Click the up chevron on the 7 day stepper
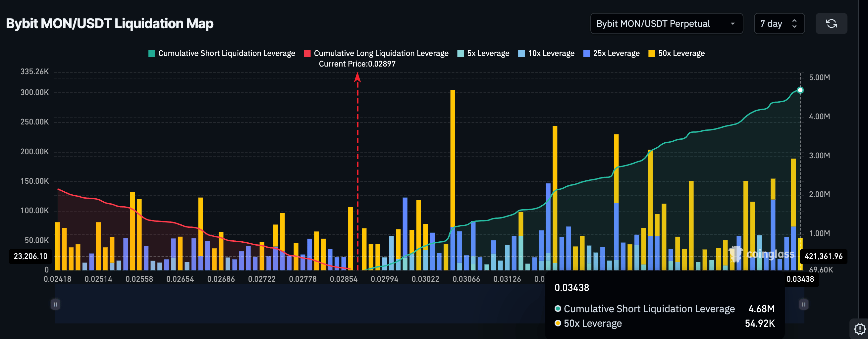The height and width of the screenshot is (339, 868). click(795, 20)
